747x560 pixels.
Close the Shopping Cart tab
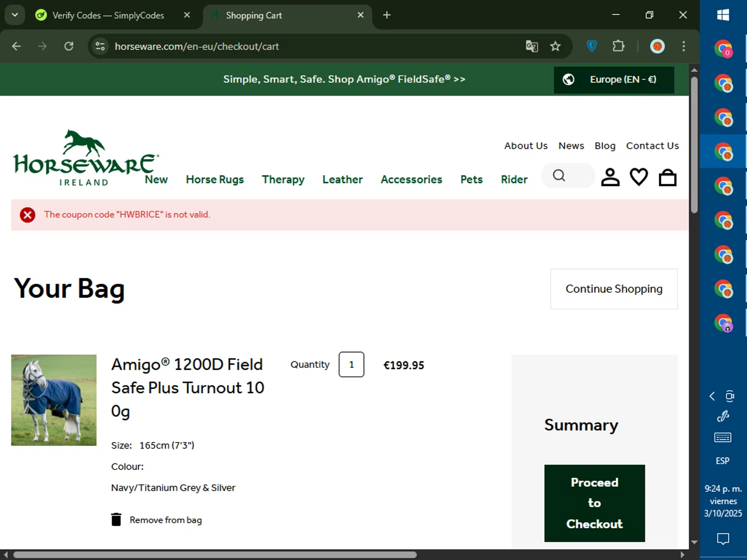click(x=361, y=15)
